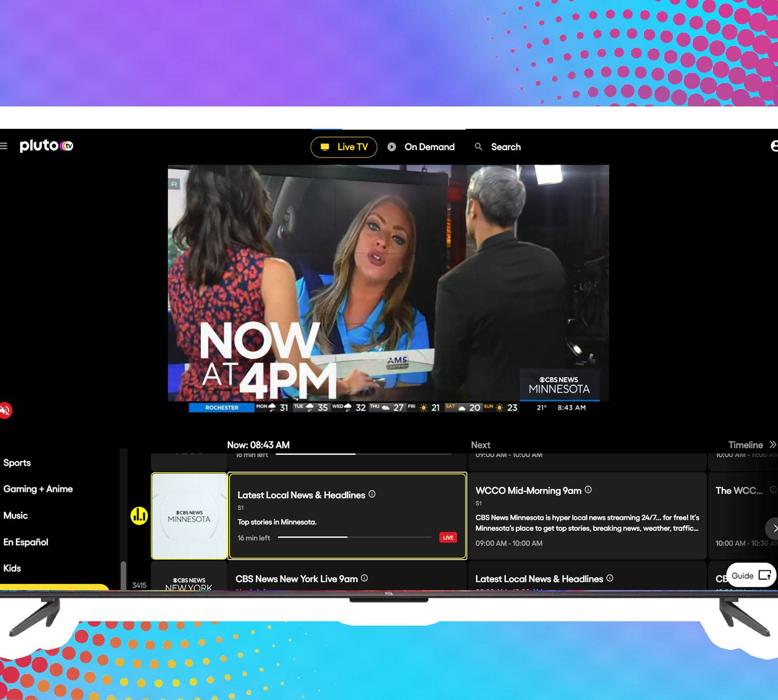Open the hamburger menu beside Pluto logo

4,146
